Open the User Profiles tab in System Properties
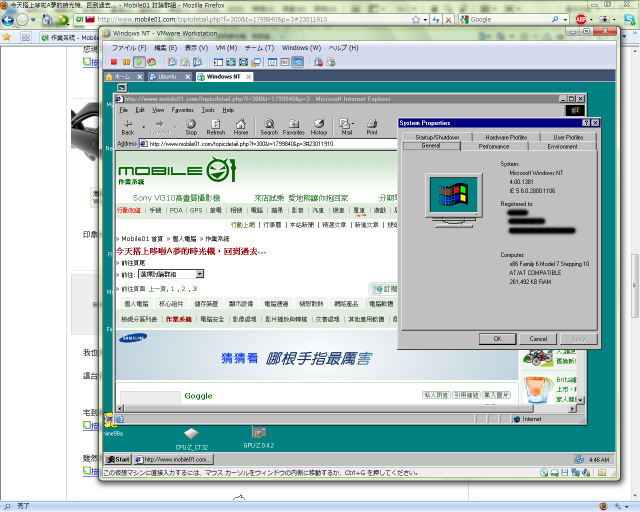Image resolution: width=640 pixels, height=512 pixels. 568,137
